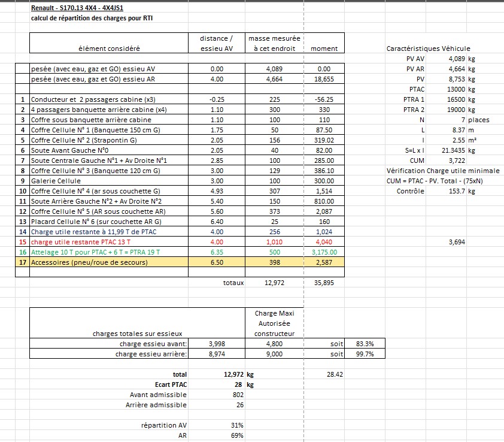This screenshot has height=442, width=504.
Task: Select the Avant admissible value 802
Action: pyautogui.click(x=238, y=395)
